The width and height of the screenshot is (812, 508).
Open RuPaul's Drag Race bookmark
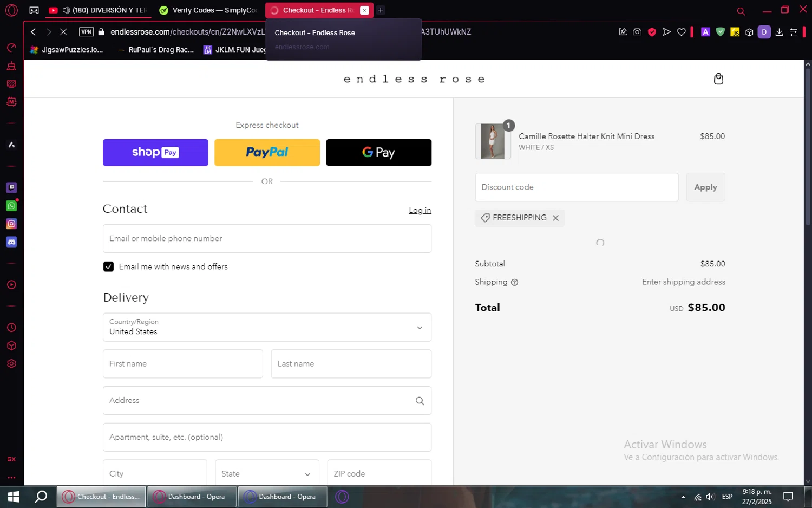tap(156, 50)
